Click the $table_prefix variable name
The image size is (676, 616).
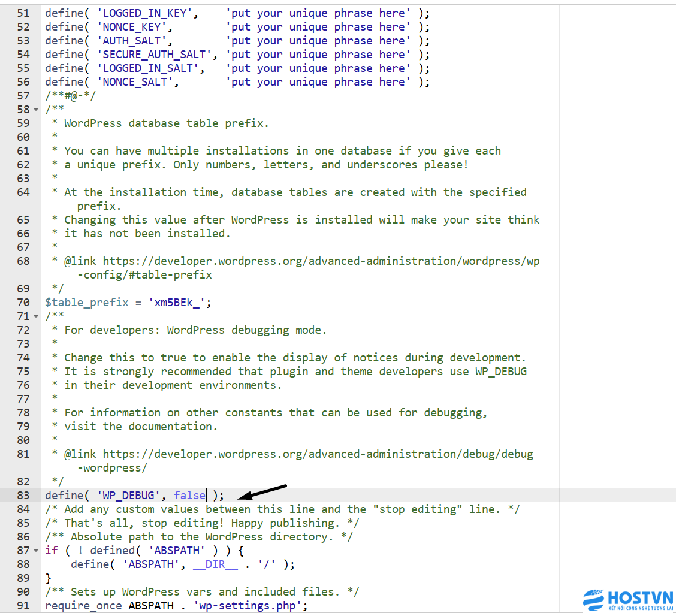(86, 303)
